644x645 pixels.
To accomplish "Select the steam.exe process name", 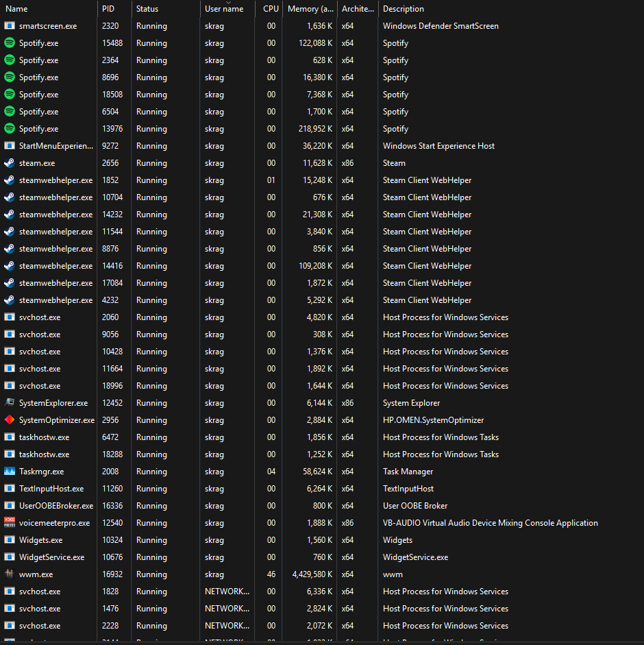I will click(37, 163).
